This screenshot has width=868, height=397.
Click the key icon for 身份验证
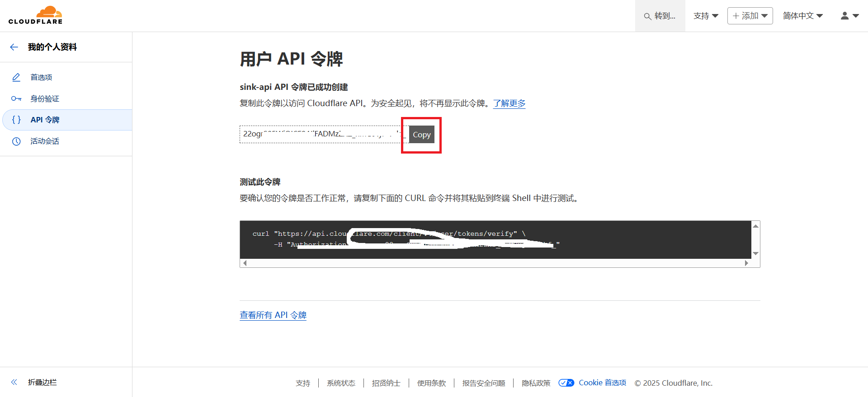coord(16,98)
